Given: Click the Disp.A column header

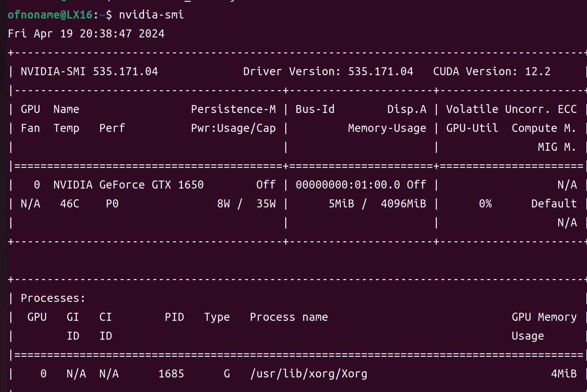Looking at the screenshot, I should click(x=407, y=109).
